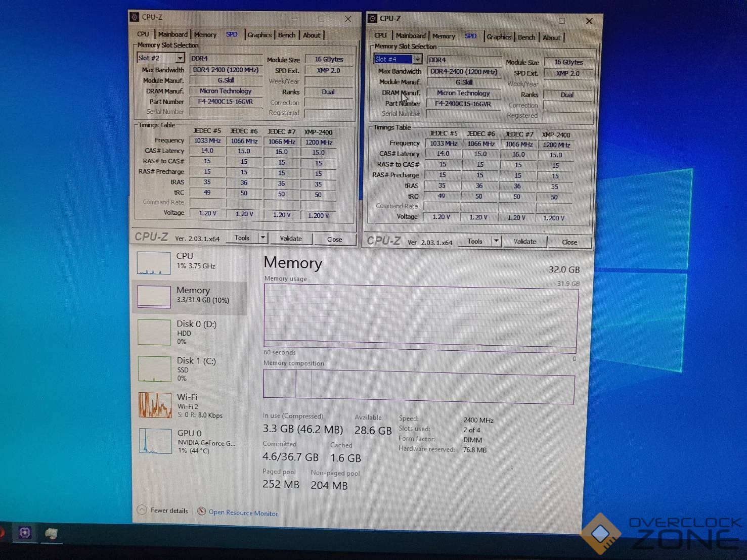The width and height of the screenshot is (747, 560).
Task: Click the Tools button in the Slot #2 CPU-Z window
Action: [x=242, y=238]
